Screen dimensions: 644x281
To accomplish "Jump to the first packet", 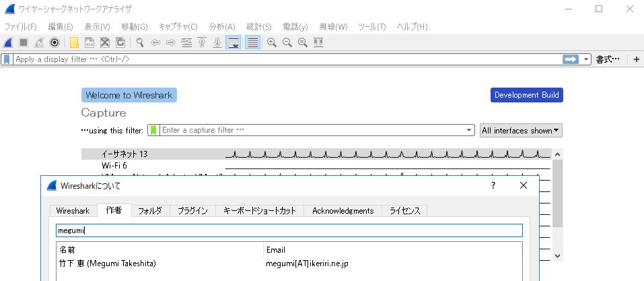I will point(202,42).
